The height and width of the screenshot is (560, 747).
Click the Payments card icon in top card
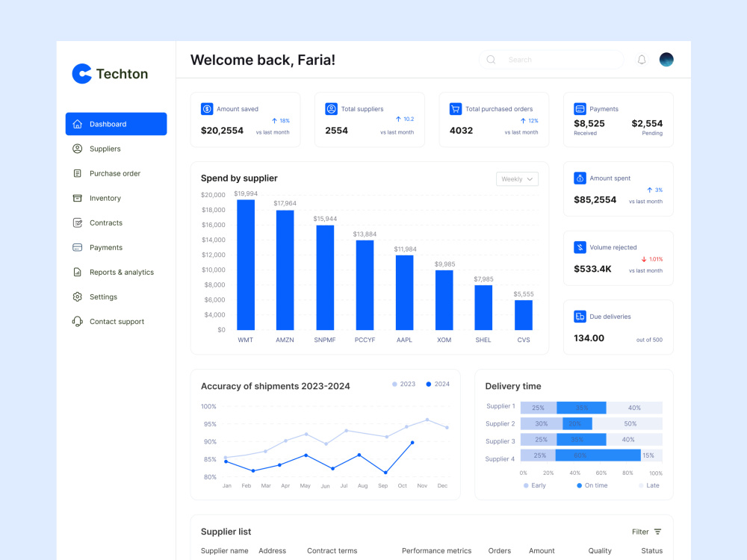click(580, 108)
